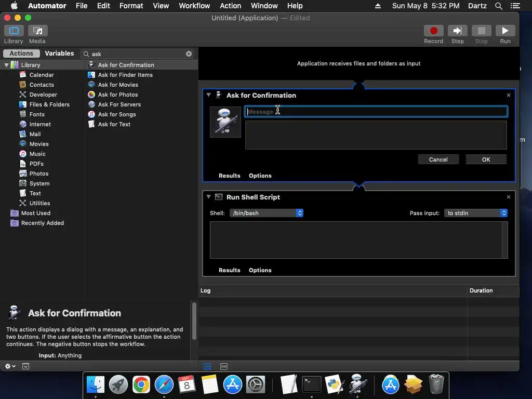
Task: Remove the Run Shell Script action
Action: pos(508,197)
